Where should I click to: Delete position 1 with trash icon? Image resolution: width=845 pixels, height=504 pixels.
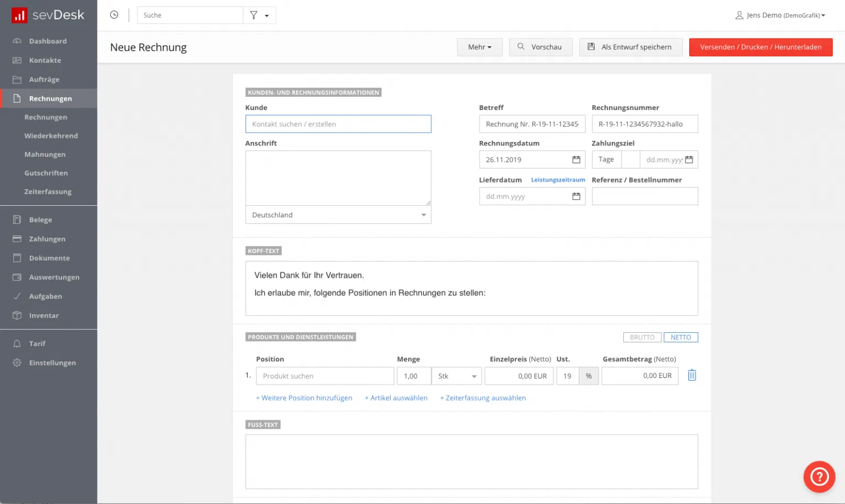click(692, 375)
